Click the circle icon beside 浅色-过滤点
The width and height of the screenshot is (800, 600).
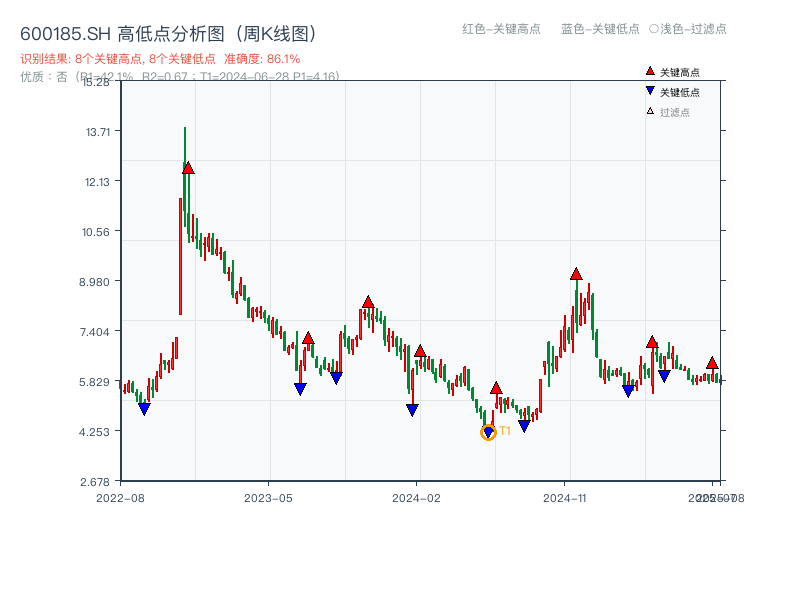tap(654, 29)
